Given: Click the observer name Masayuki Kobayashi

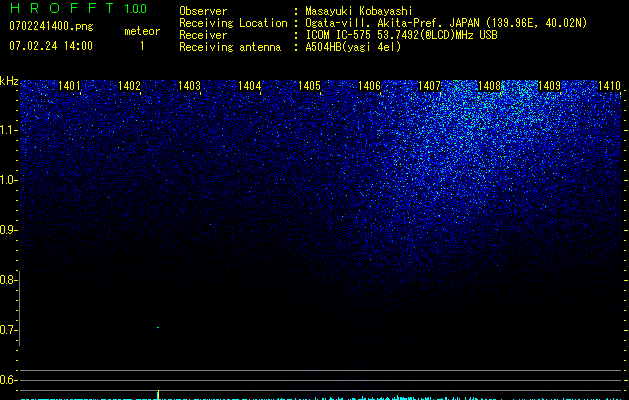Looking at the screenshot, I should click(359, 11).
